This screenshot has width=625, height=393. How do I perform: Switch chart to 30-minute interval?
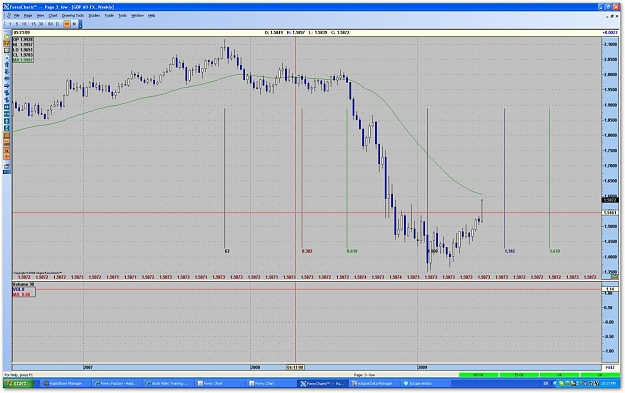click(41, 24)
